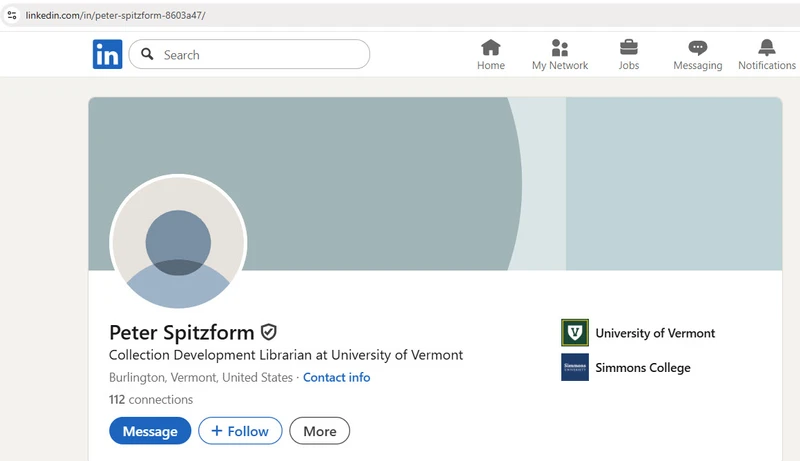
Task: Click the Home house icon
Action: (491, 47)
